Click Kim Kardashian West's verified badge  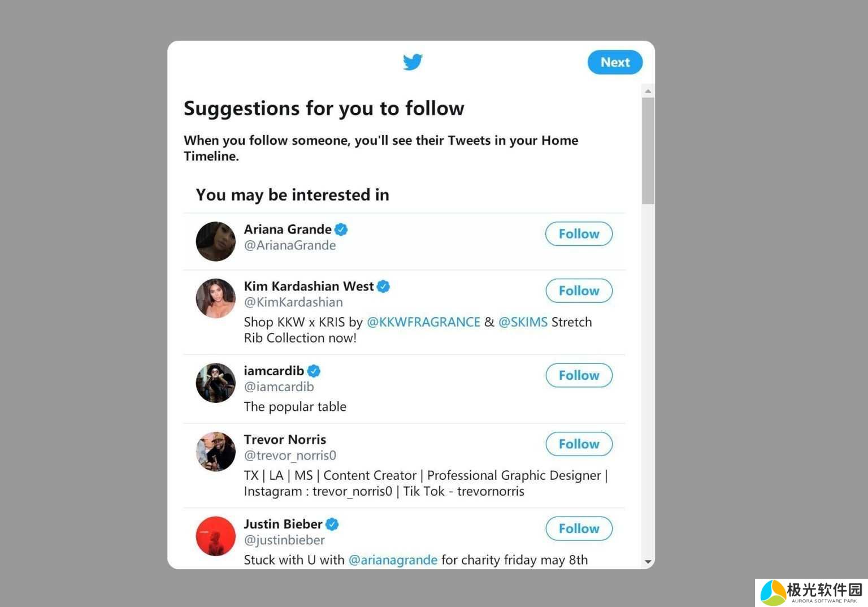tap(383, 287)
